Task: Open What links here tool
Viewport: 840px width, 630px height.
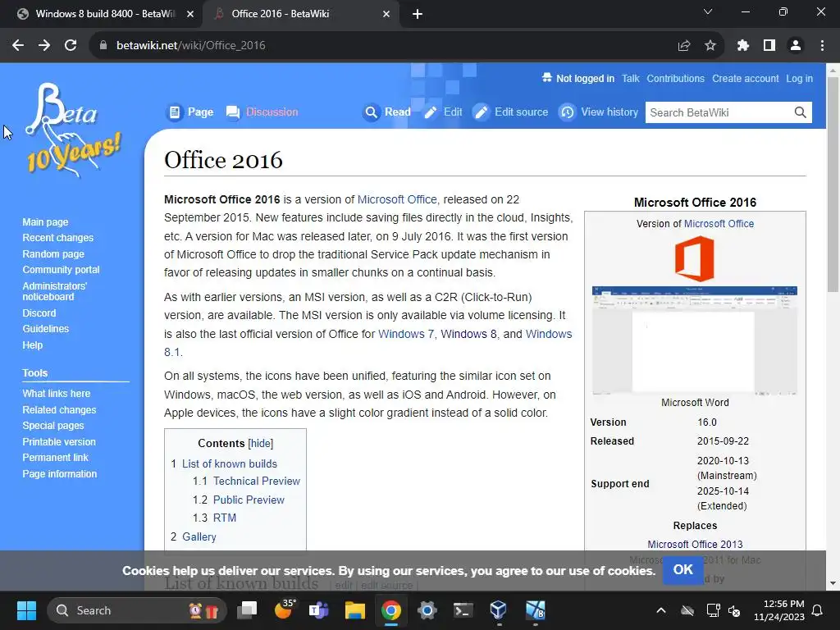Action: (x=57, y=393)
